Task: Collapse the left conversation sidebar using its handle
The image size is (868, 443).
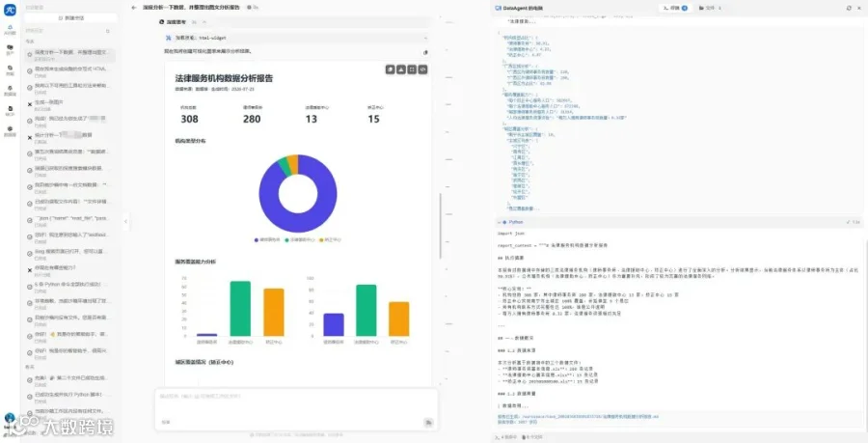Action: [125, 221]
